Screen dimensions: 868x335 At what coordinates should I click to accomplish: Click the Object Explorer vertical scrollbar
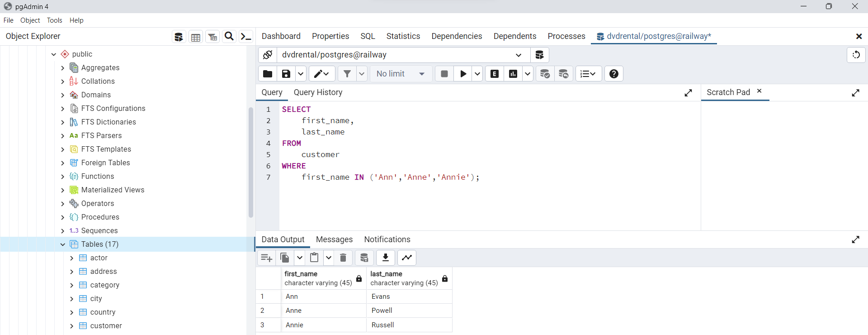pyautogui.click(x=251, y=162)
